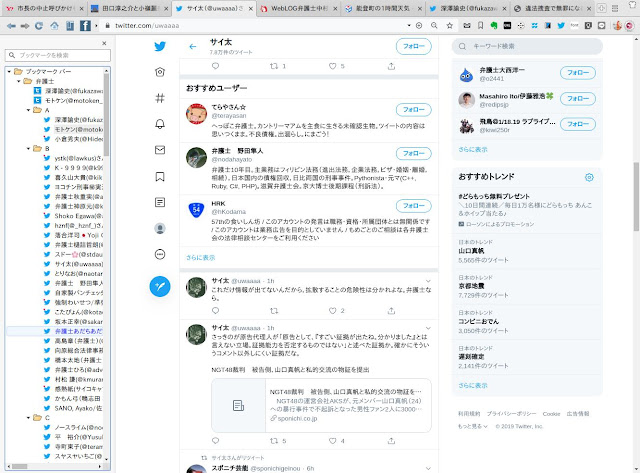Screen dimensions: 640x473
Task: Open Messages envelope icon
Action: coord(160,150)
